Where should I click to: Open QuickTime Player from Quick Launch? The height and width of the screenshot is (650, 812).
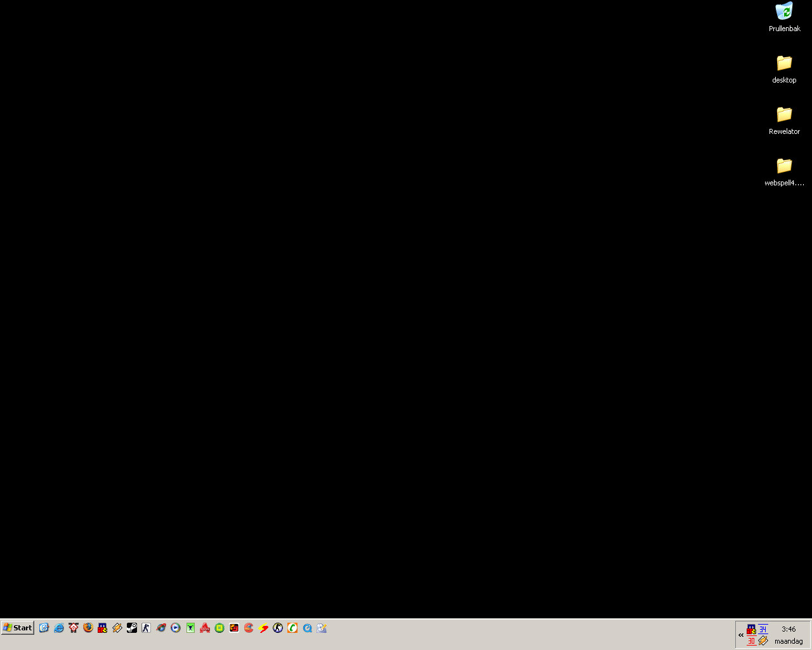(x=307, y=628)
